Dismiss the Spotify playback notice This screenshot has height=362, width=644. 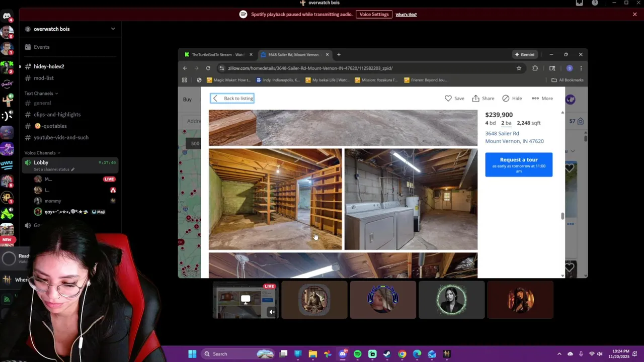(x=635, y=15)
